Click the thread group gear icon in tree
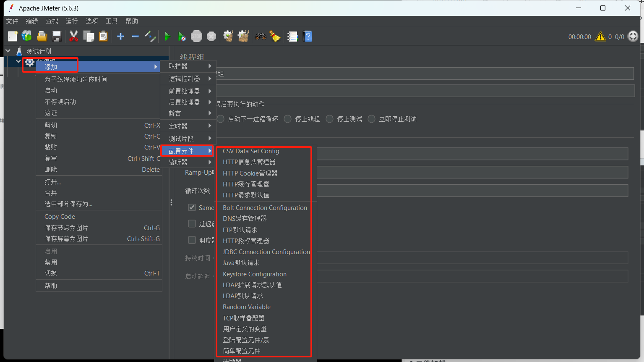 pyautogui.click(x=29, y=62)
